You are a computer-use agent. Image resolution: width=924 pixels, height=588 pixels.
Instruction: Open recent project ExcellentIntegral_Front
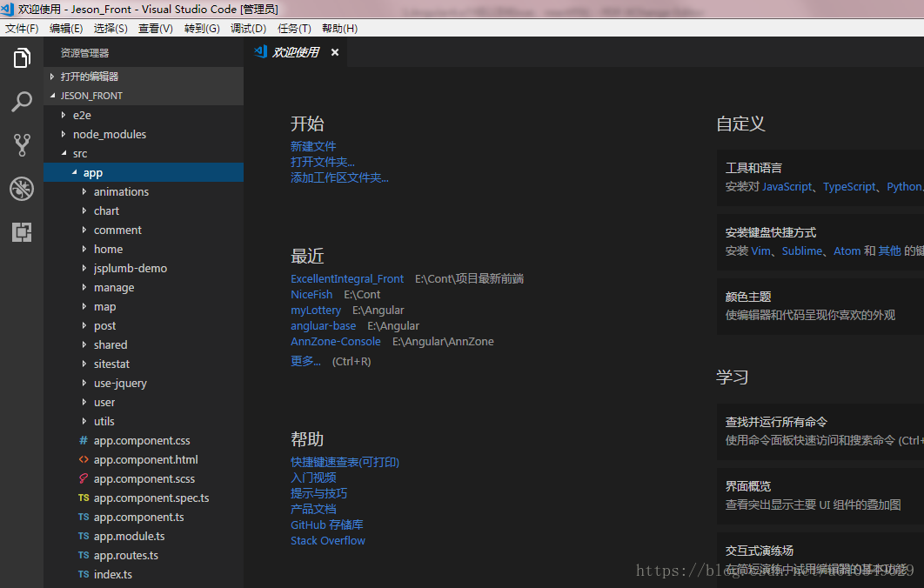[347, 278]
